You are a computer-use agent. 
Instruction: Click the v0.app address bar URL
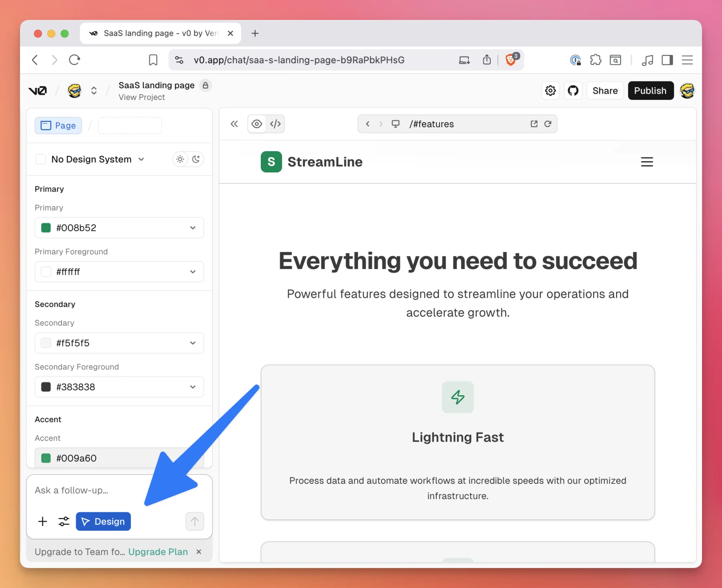299,60
